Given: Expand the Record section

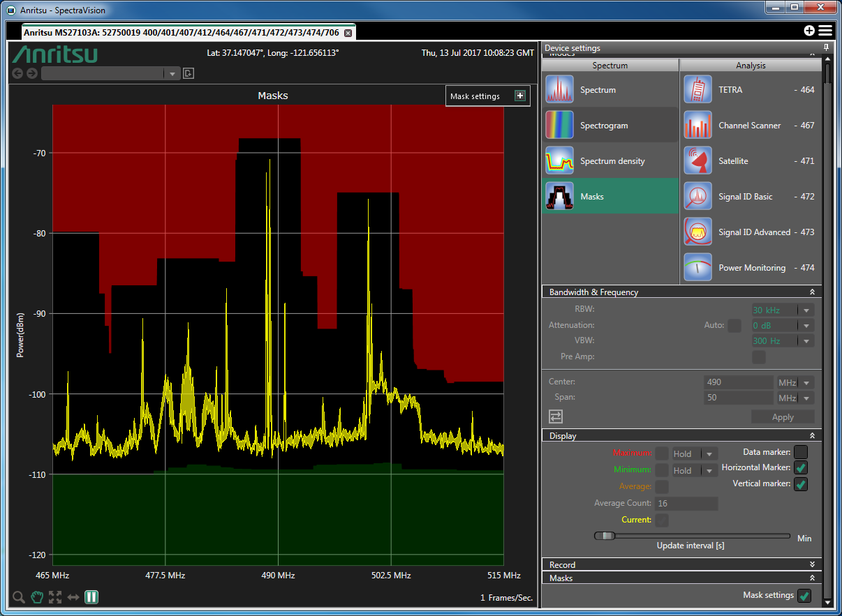Looking at the screenshot, I should click(x=812, y=564).
